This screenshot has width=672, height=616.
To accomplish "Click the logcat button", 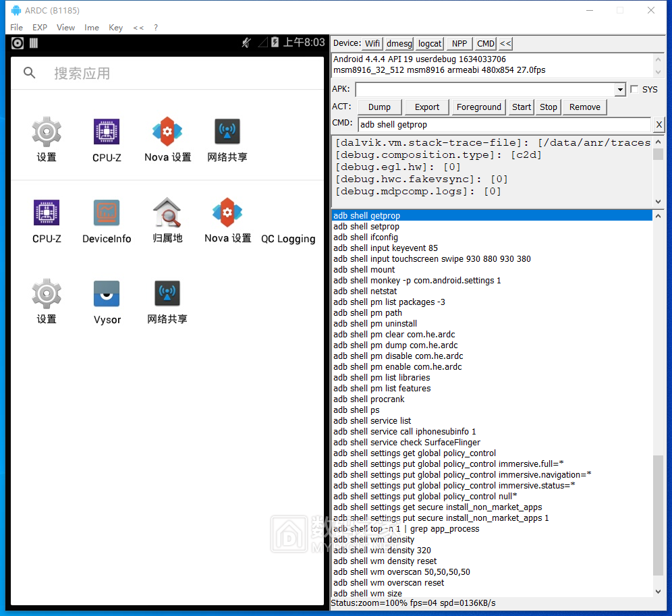I will point(429,43).
